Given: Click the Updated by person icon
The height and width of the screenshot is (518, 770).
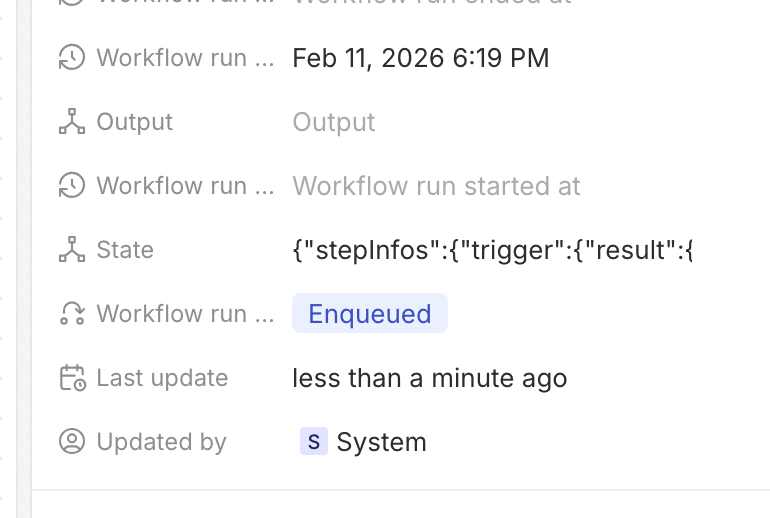Looking at the screenshot, I should pos(72,442).
